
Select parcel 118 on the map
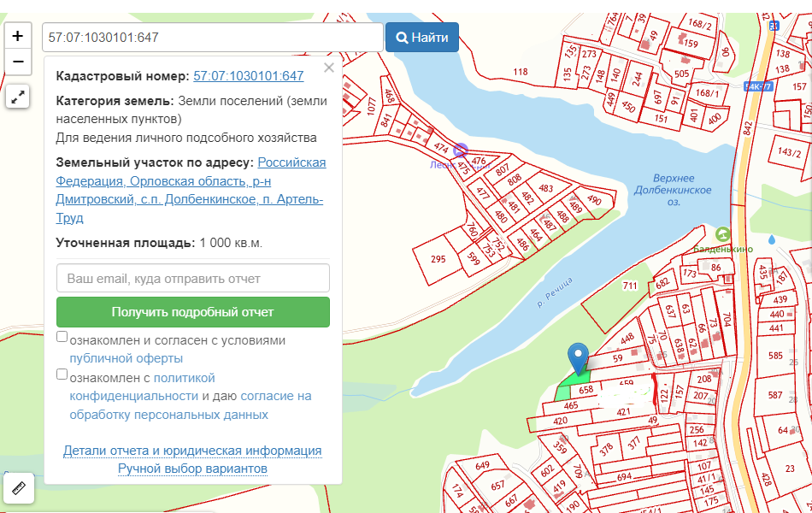click(521, 72)
